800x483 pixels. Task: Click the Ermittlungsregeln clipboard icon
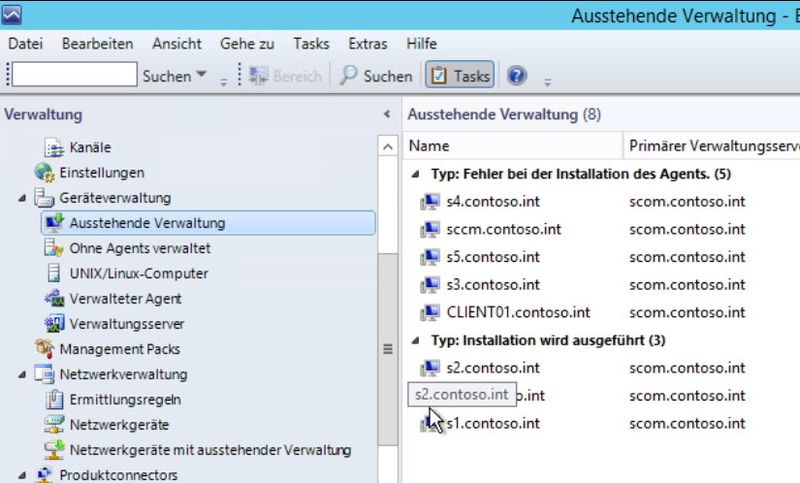tap(54, 399)
